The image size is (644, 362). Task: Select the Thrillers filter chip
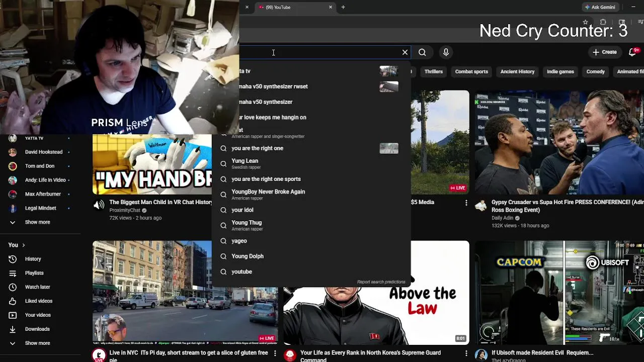tap(433, 71)
